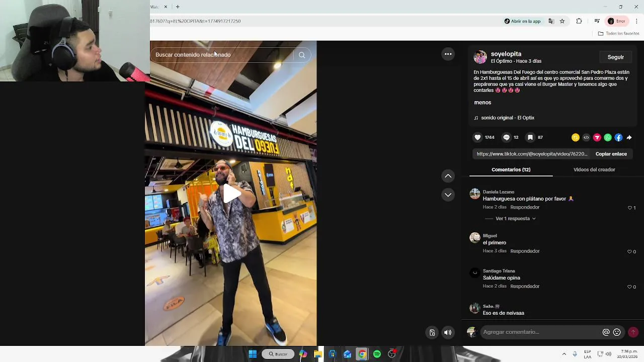The image size is (644, 362).
Task: Like Miguel's comment
Action: 630,251
